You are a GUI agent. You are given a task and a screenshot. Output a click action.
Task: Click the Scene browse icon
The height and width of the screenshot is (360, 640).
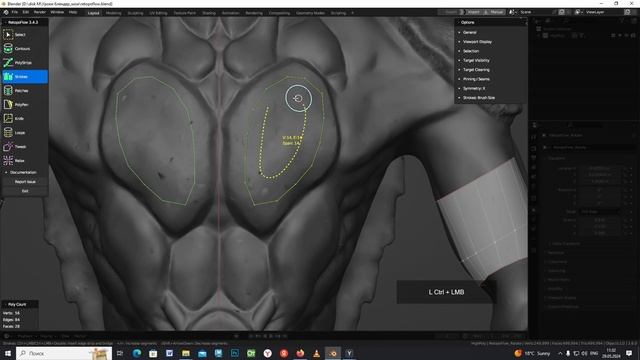click(x=513, y=12)
